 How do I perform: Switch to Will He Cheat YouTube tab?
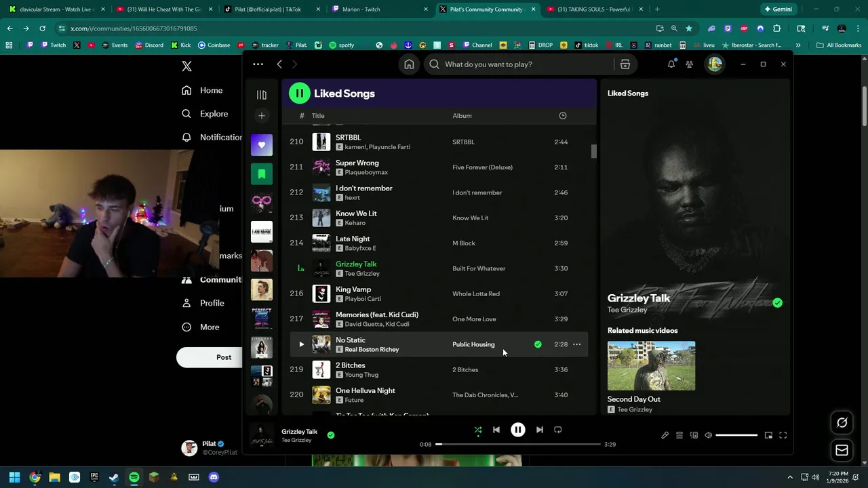point(163,9)
